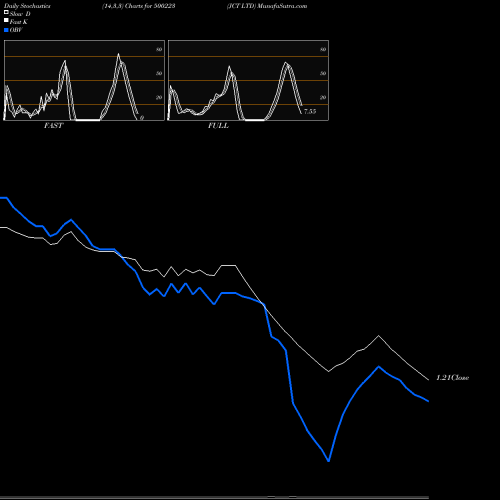Click the '7.55' value in FULL chart
This screenshot has width=500, height=500.
coord(310,111)
